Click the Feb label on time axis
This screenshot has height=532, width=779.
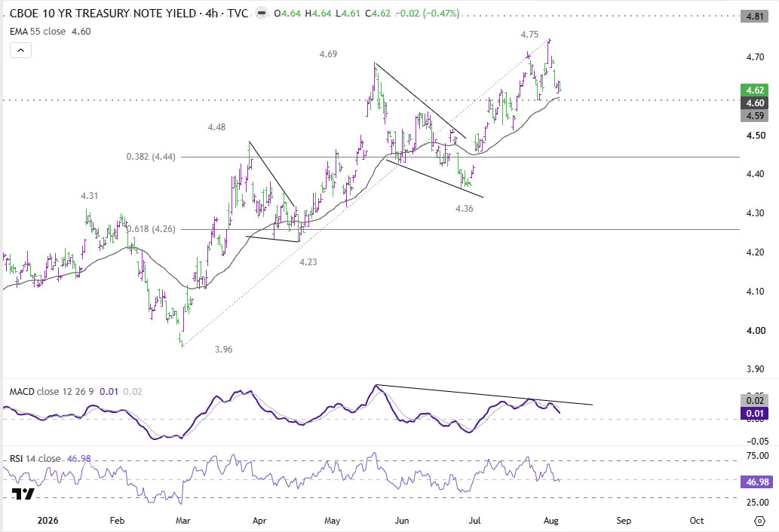tap(117, 521)
